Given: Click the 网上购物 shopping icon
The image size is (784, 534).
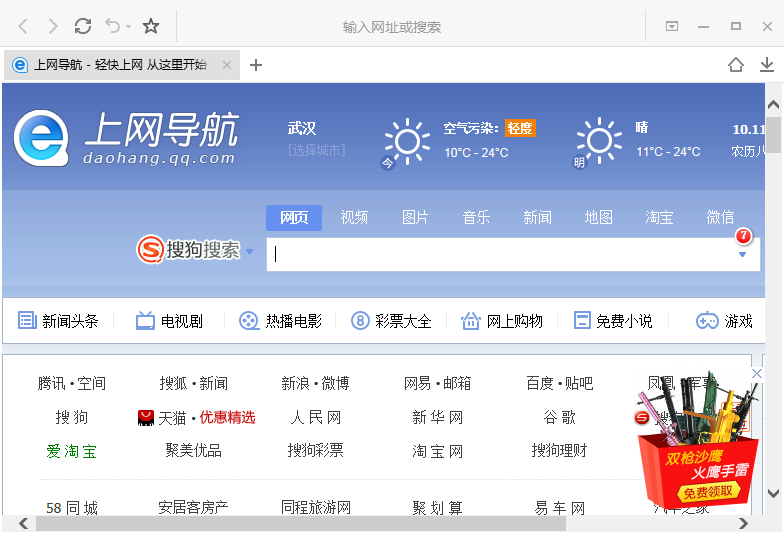Looking at the screenshot, I should 471,321.
